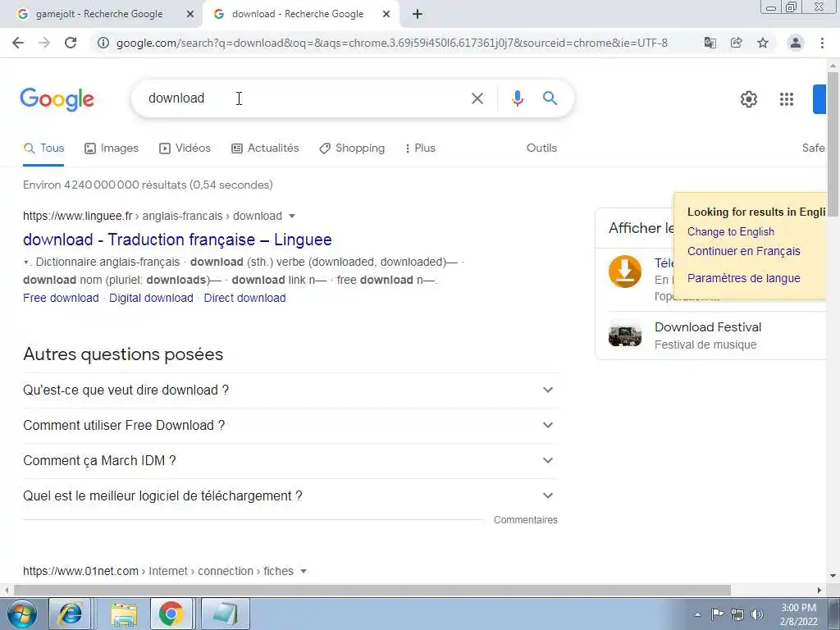Expand "Comment ça March IDM ?"
The width and height of the screenshot is (840, 630).
290,461
